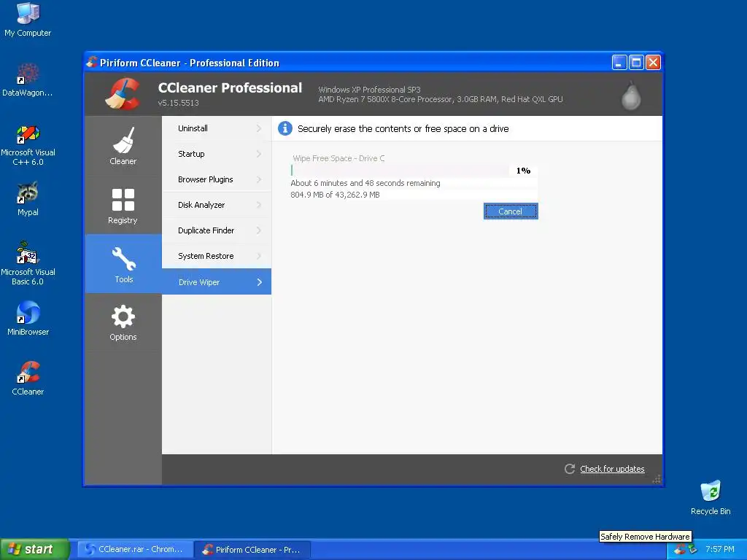Select the MiniBrowser desktop icon
This screenshot has width=747, height=560.
pos(28,318)
